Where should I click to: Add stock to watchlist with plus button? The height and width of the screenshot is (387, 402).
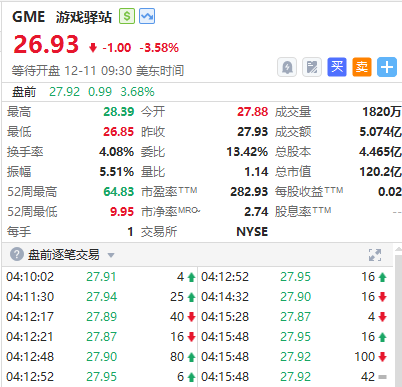coord(387,67)
